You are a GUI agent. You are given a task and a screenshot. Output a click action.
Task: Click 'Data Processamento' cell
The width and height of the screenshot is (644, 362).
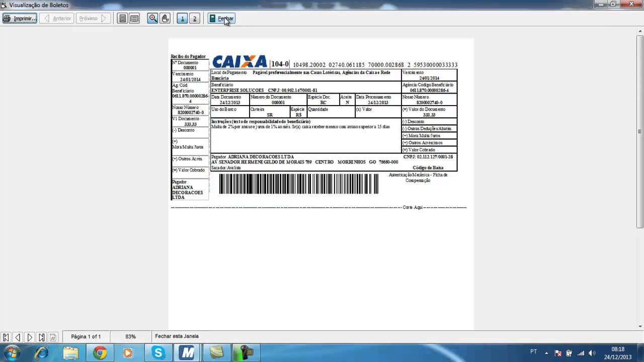pyautogui.click(x=378, y=100)
